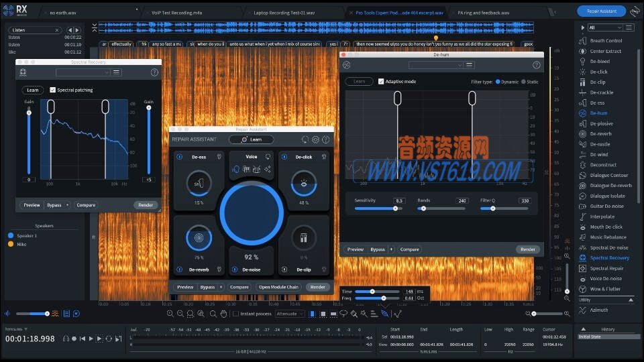
Task: Open the time format dropdown h:m:s.ms
Action: coord(16,329)
